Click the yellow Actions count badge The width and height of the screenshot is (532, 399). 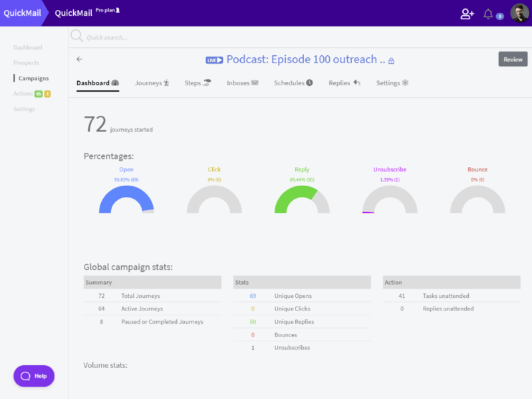click(47, 94)
